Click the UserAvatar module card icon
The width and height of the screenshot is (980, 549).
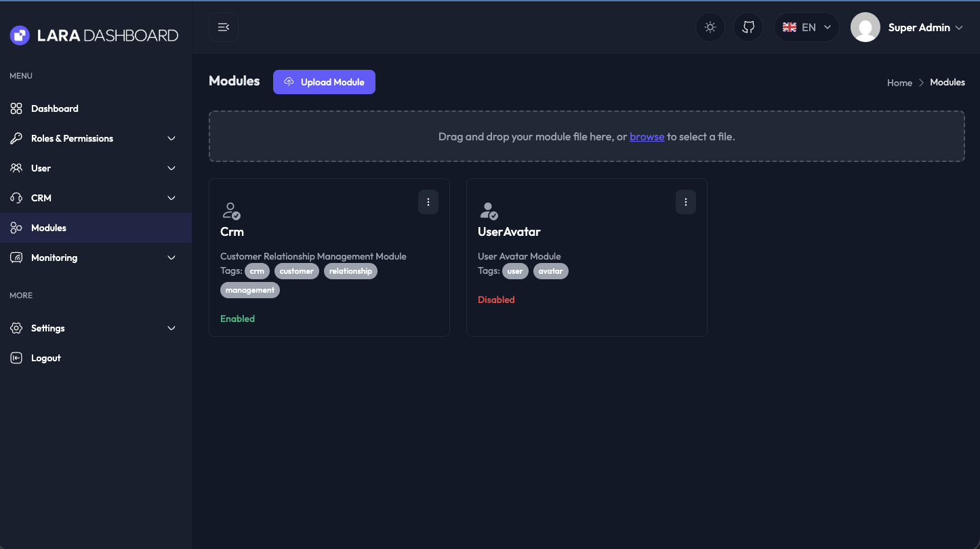pos(489,211)
